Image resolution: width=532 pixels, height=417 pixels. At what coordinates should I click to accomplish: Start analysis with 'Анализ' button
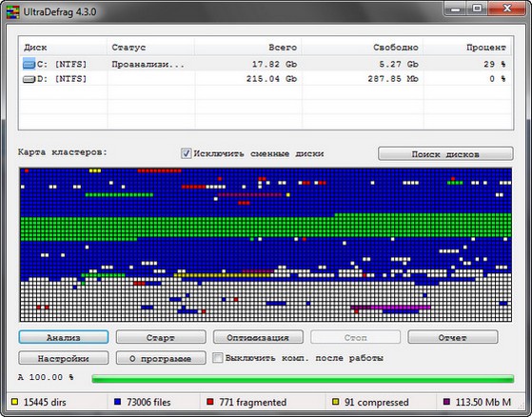[x=64, y=337]
